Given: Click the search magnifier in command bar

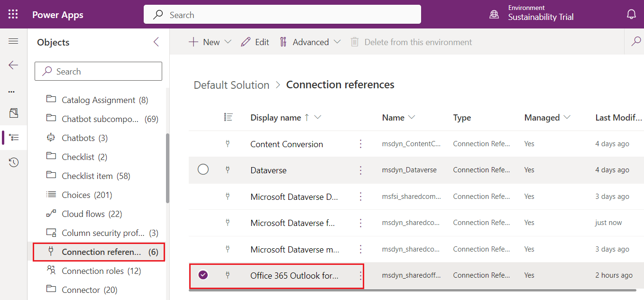Looking at the screenshot, I should click(636, 42).
